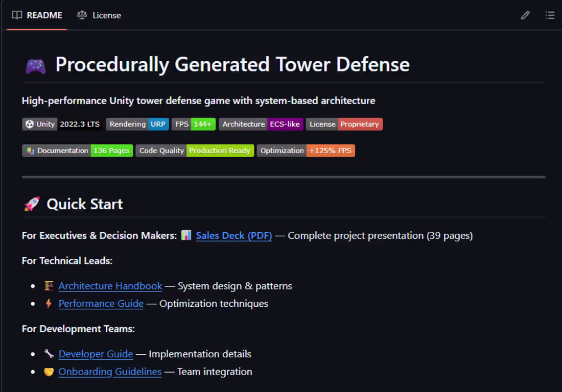The image size is (562, 392).
Task: Click the pencil icon to edit README
Action: coord(525,15)
